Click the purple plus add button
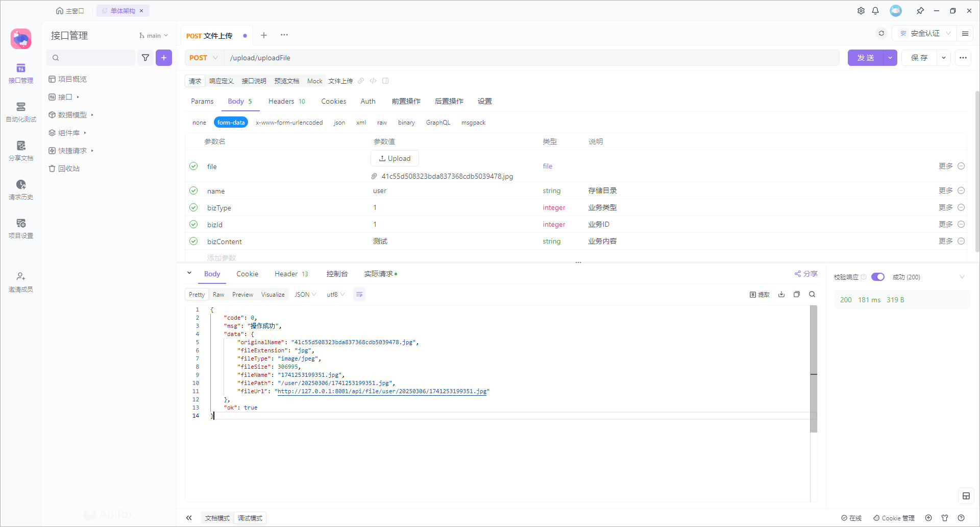This screenshot has height=527, width=980. (164, 58)
